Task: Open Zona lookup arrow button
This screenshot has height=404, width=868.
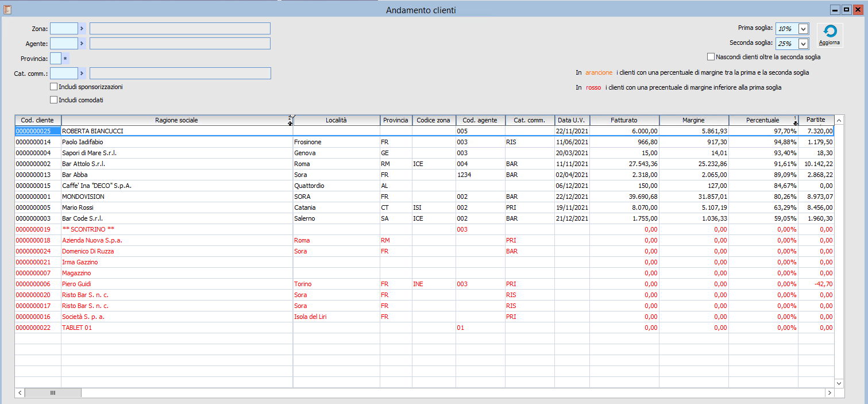Action: 82,28
